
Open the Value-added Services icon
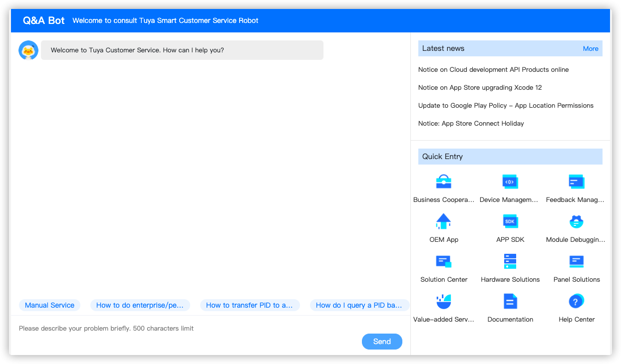click(443, 301)
